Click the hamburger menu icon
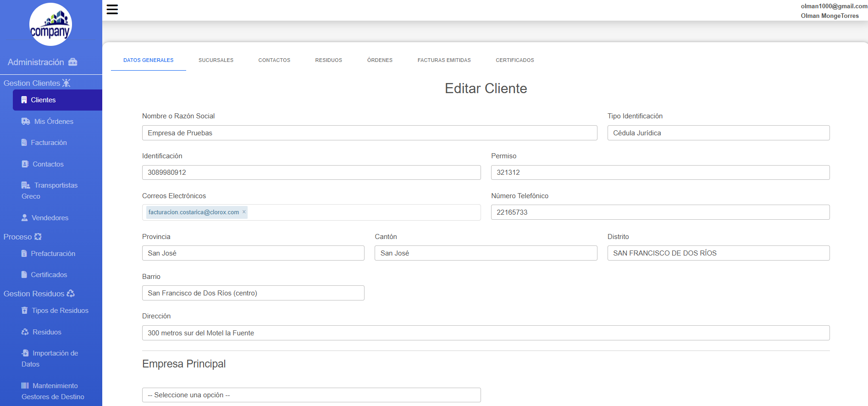Image resolution: width=868 pixels, height=406 pixels. pos(112,10)
